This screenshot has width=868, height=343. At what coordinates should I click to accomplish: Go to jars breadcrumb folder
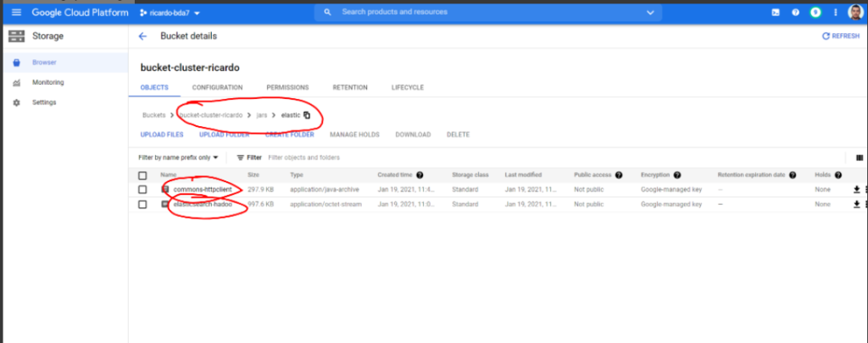(x=262, y=116)
